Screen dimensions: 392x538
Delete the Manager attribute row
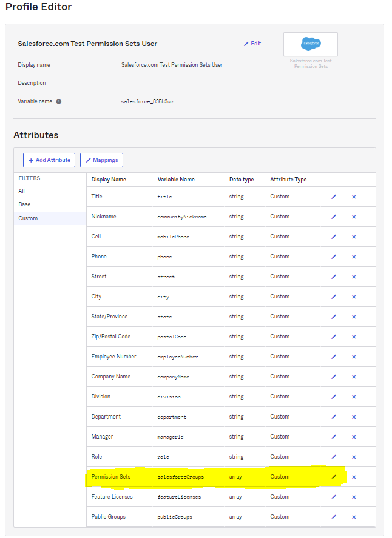pos(354,437)
